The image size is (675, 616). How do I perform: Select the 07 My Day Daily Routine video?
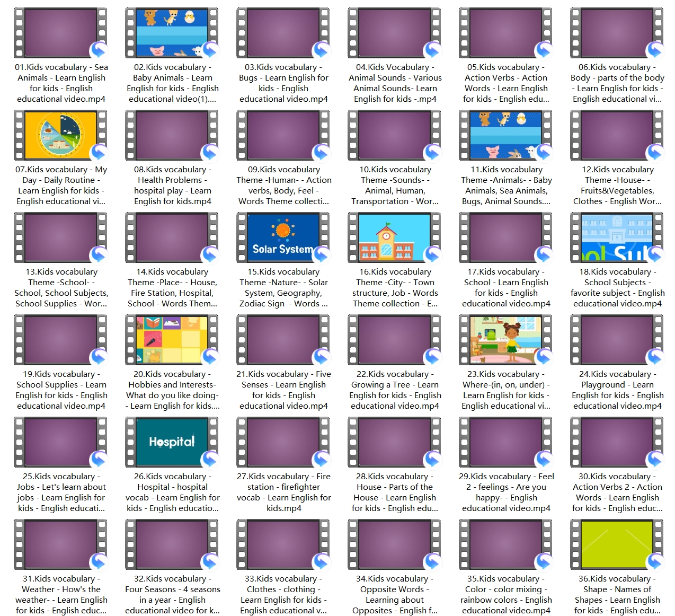[x=60, y=135]
